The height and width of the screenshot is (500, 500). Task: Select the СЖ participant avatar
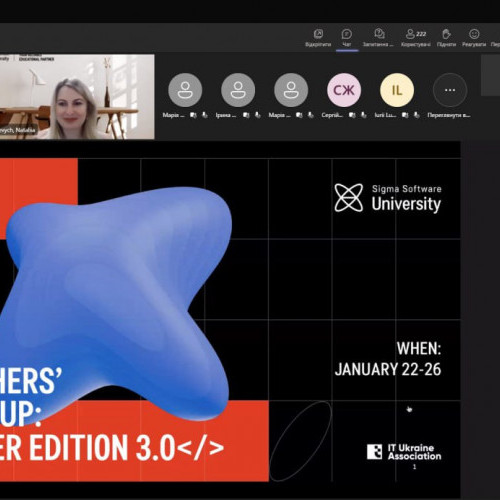(344, 90)
